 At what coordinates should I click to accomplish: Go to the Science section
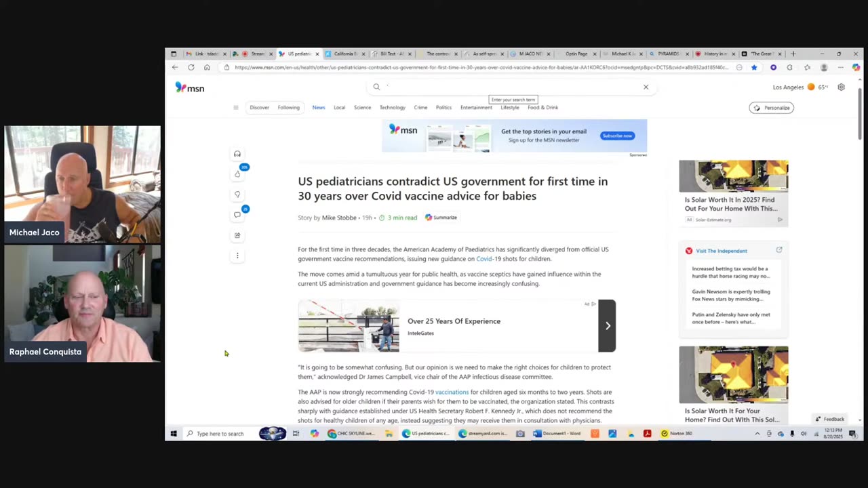(362, 107)
